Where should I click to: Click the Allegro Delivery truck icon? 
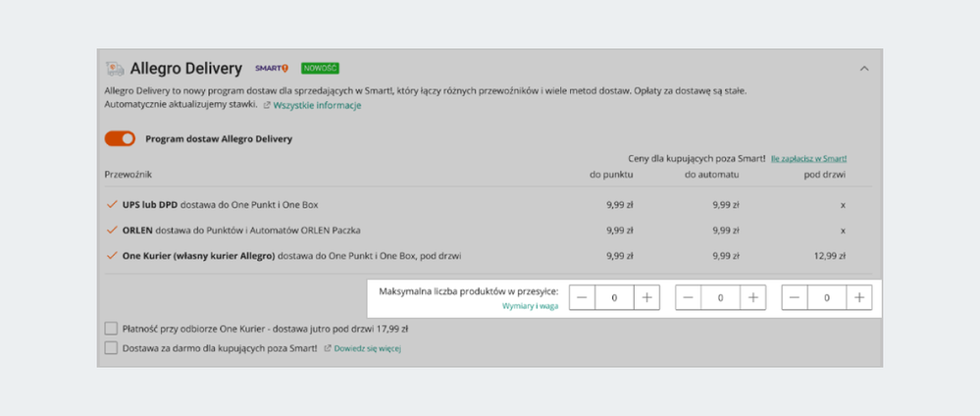click(115, 69)
